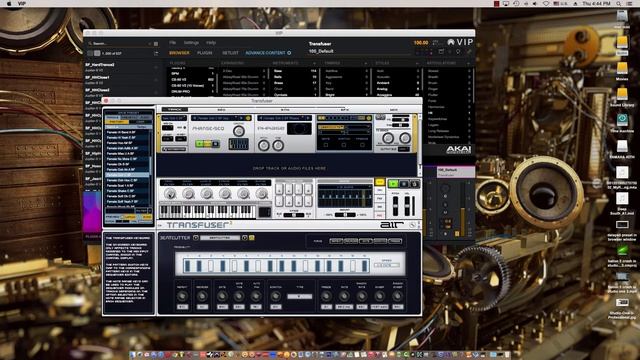Toggle Beatcutter step 16
Image resolution: width=640 pixels, height=360 pixels.
(364, 266)
